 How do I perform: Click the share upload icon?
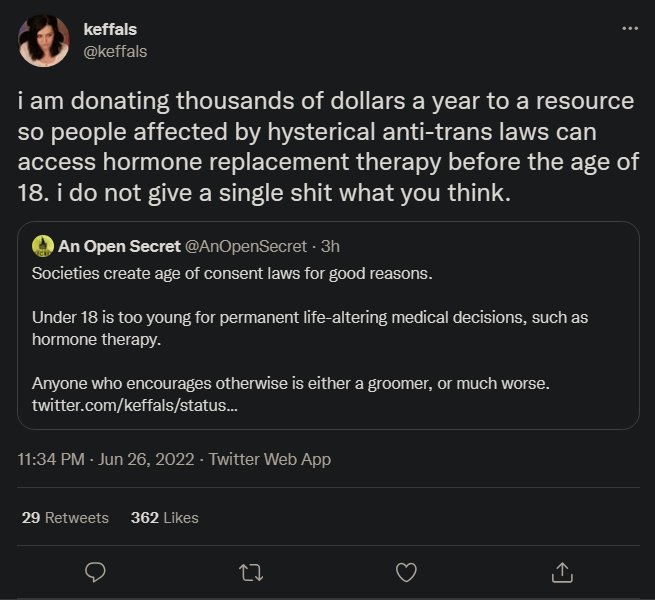(x=562, y=572)
